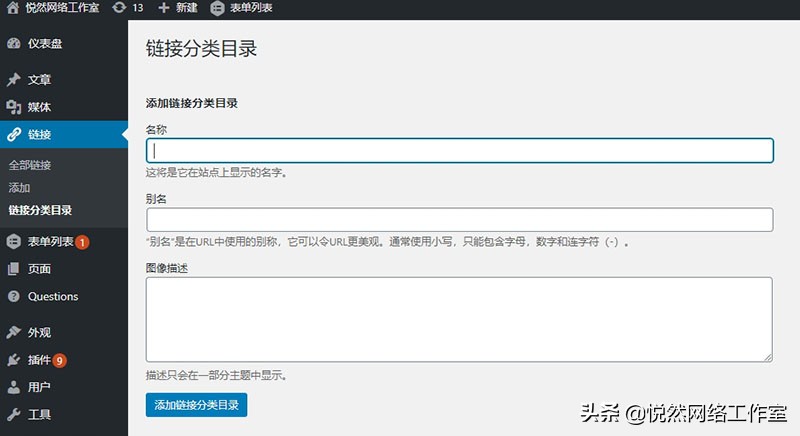This screenshot has width=800, height=436.
Task: Click 表单列表 text in top admin bar
Action: 251,8
